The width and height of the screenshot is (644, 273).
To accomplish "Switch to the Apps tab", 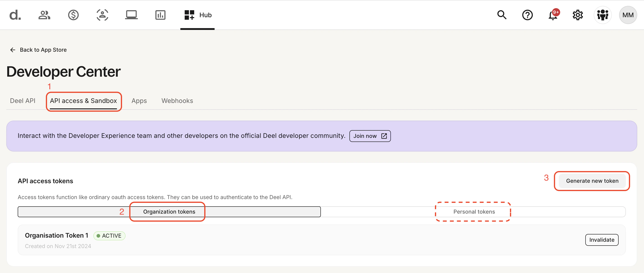I will (139, 101).
